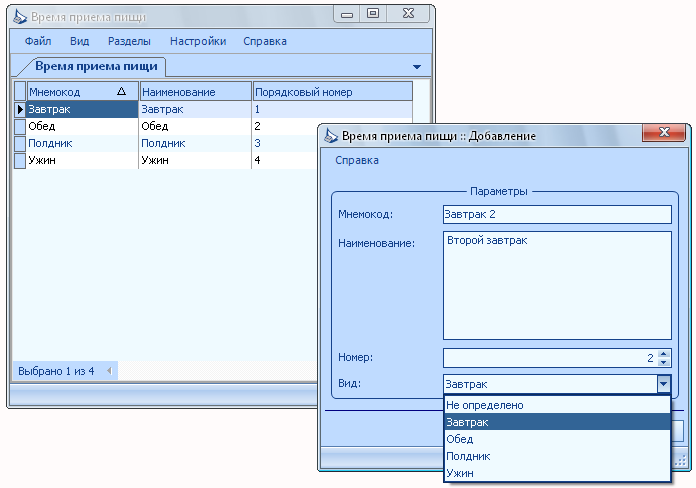Screen dimensions: 696x488
Task: Click the table's top-left select-all corner
Action: point(20,91)
